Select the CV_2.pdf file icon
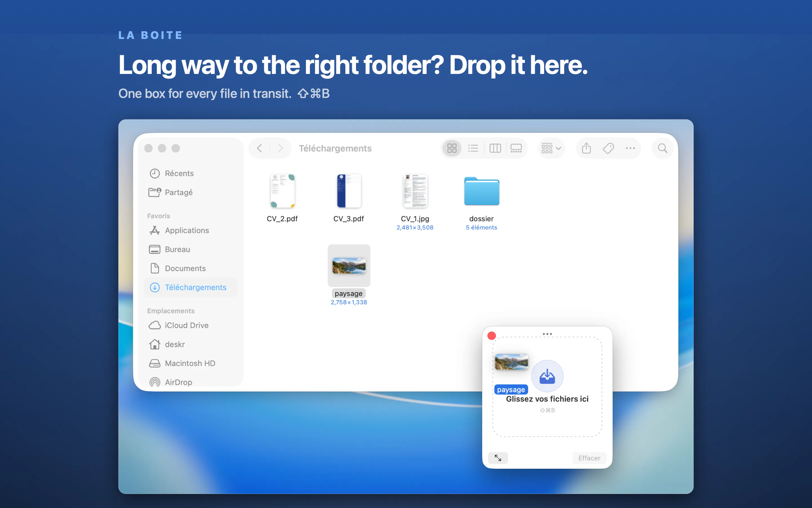 282,191
